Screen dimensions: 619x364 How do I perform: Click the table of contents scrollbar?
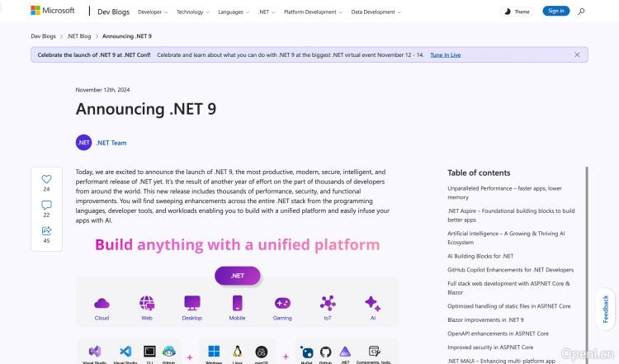point(587,248)
